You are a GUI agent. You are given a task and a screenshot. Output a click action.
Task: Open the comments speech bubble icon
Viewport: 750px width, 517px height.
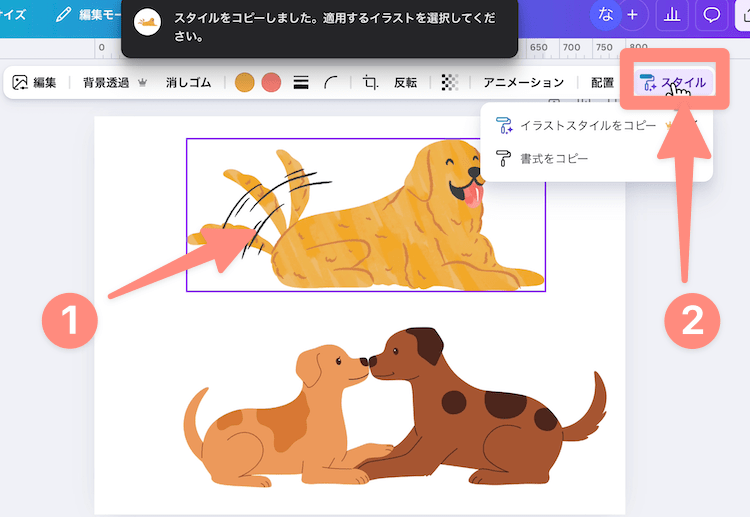(711, 15)
